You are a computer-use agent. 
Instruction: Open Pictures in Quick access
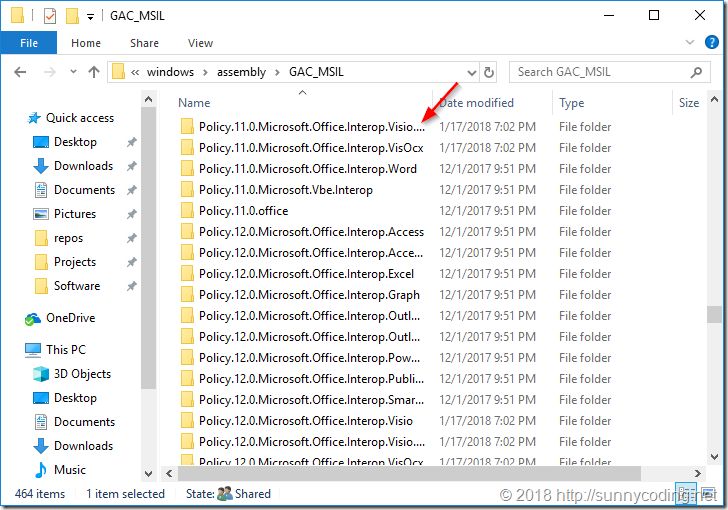click(75, 214)
